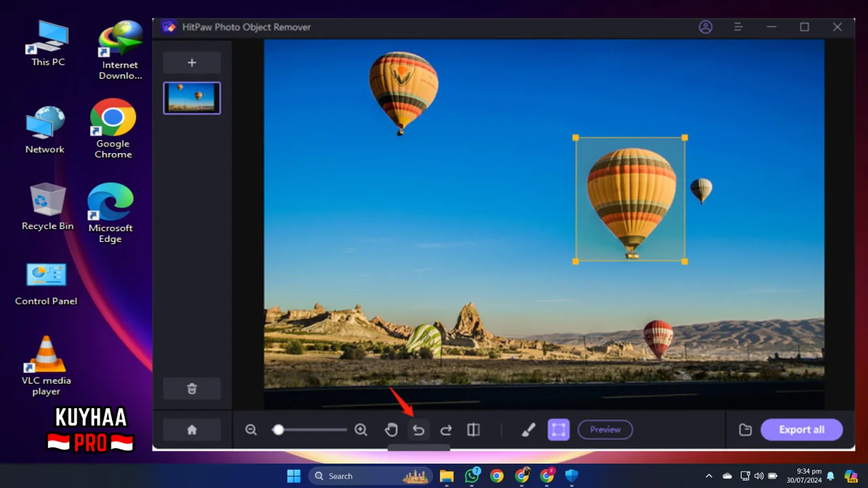This screenshot has height=488, width=868.
Task: Open Internet Download Manager shortcut
Action: tap(121, 50)
